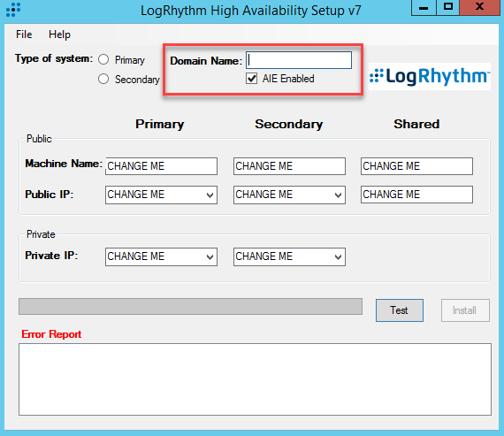Click the LogRhythm logo image
The image size is (504, 436).
pyautogui.click(x=430, y=77)
